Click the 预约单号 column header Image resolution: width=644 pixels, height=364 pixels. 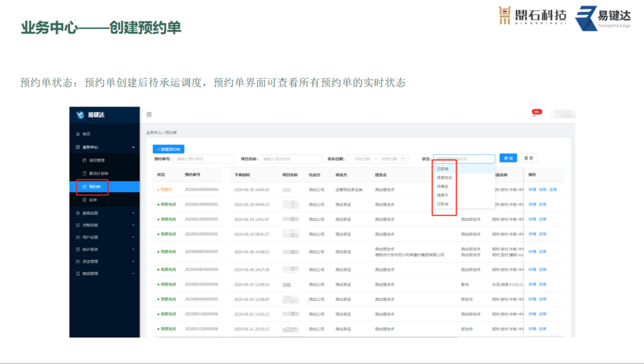click(x=192, y=175)
